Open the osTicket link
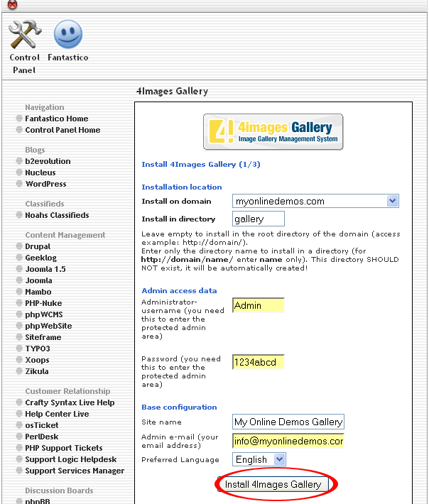This screenshot has width=429, height=504. [x=42, y=425]
